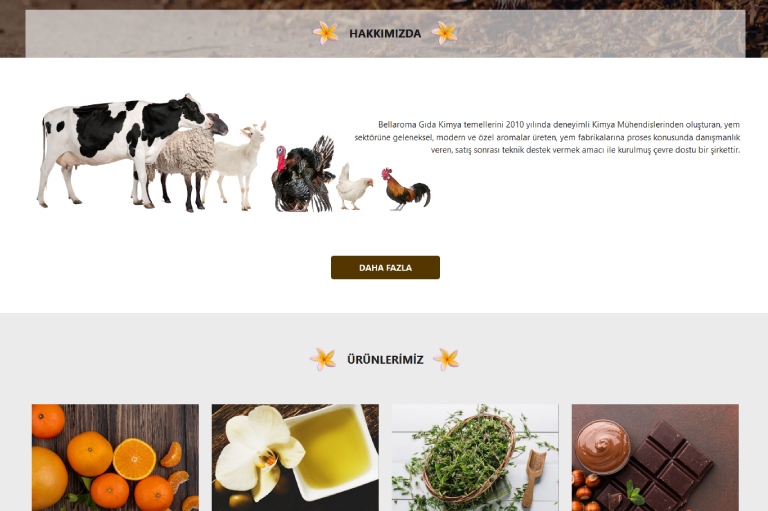This screenshot has width=768, height=511.
Task: Click the DAHA FAZLA button
Action: click(x=385, y=268)
